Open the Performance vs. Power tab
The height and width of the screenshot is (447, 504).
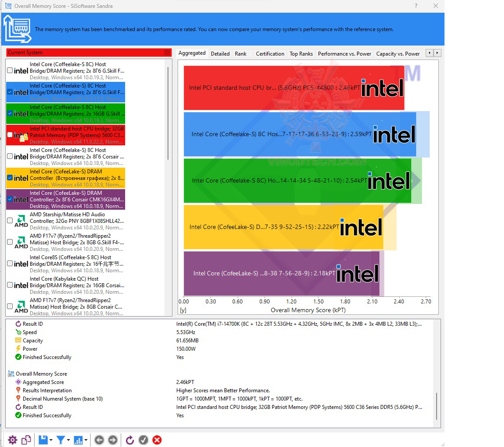(x=345, y=54)
